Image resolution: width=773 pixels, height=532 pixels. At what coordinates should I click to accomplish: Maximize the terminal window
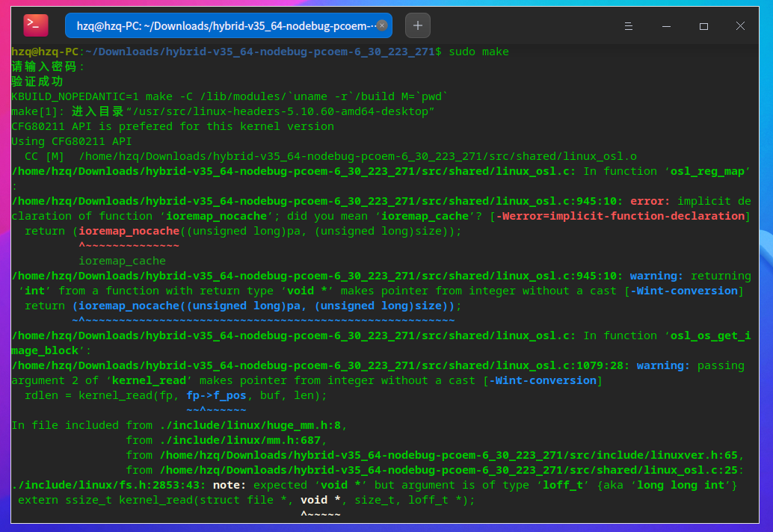(x=703, y=25)
